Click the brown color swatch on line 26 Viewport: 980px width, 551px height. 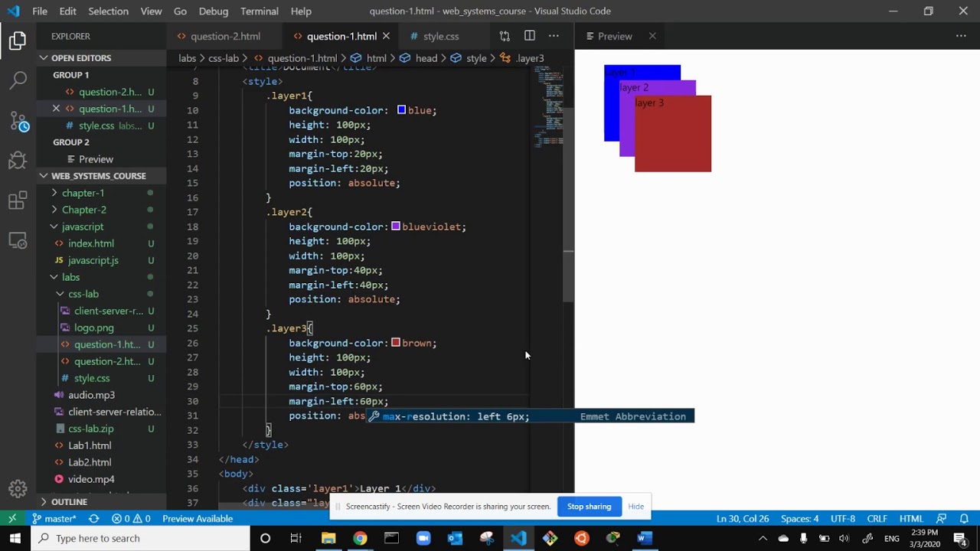(396, 343)
